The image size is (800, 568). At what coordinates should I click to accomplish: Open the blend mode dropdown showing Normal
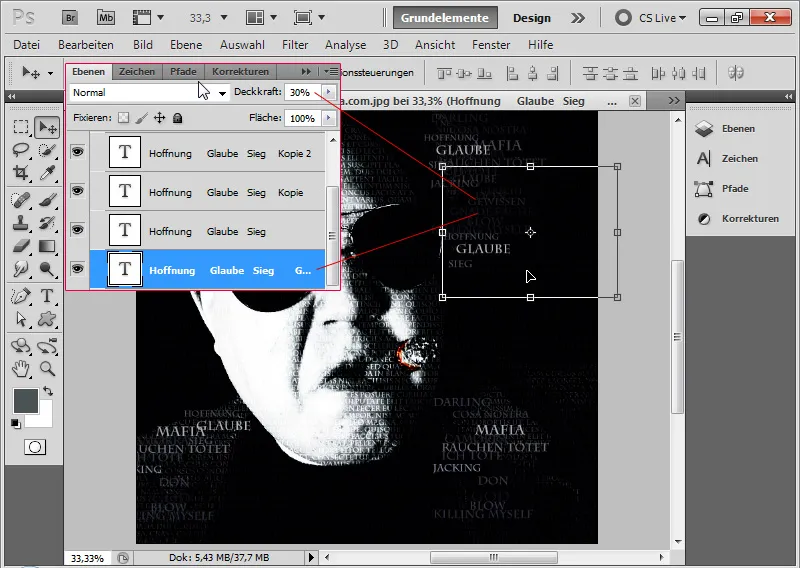(149, 93)
